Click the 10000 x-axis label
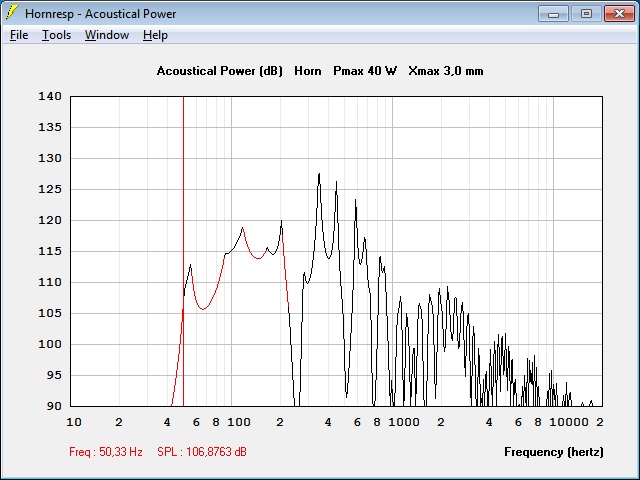 click(569, 422)
